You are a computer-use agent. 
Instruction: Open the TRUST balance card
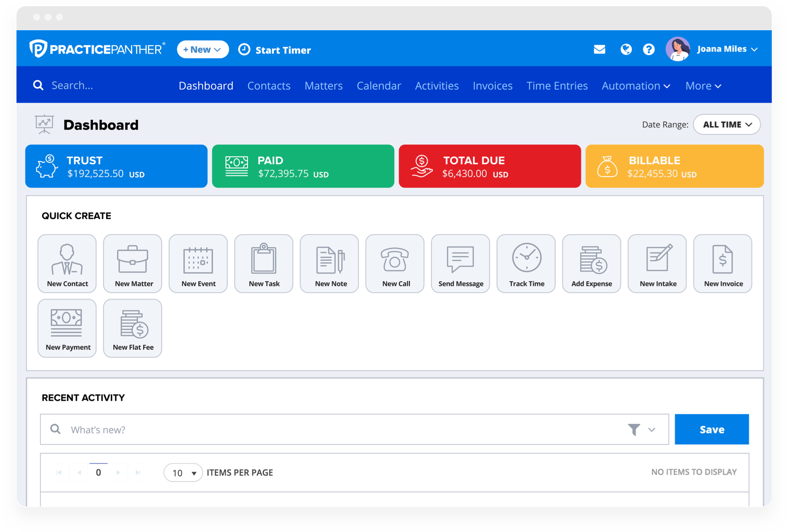point(116,166)
